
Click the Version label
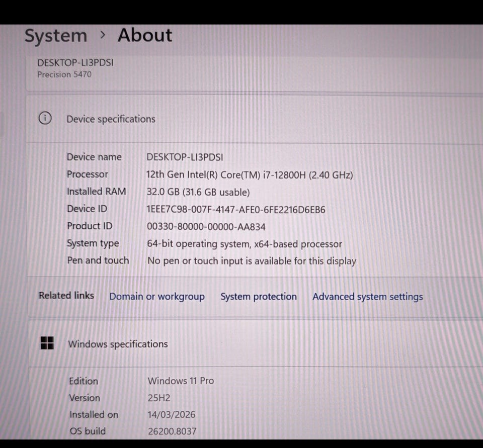(85, 398)
